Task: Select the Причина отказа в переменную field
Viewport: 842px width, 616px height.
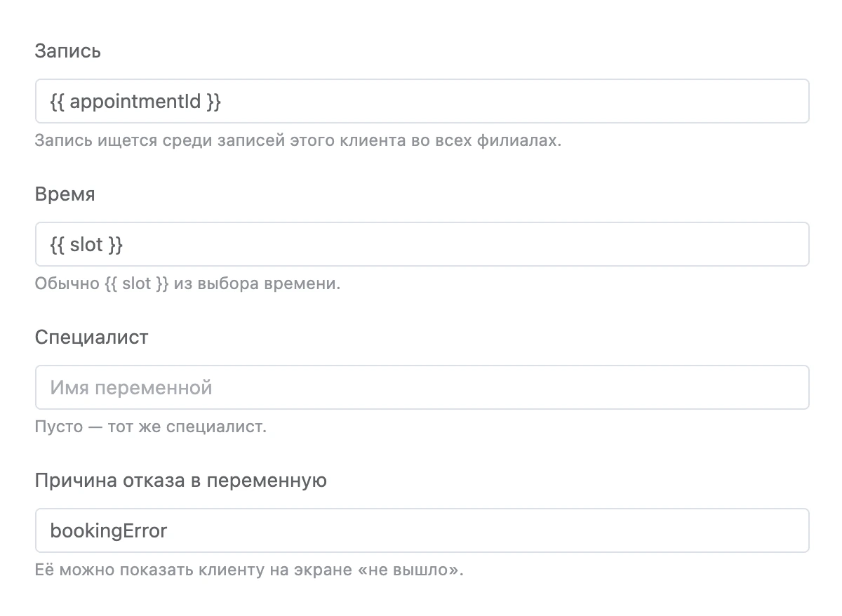Action: pos(422,530)
